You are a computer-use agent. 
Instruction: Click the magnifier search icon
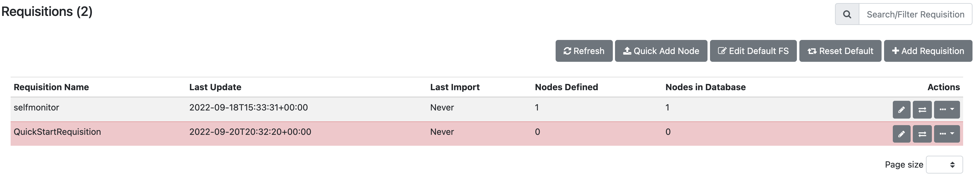(x=847, y=14)
